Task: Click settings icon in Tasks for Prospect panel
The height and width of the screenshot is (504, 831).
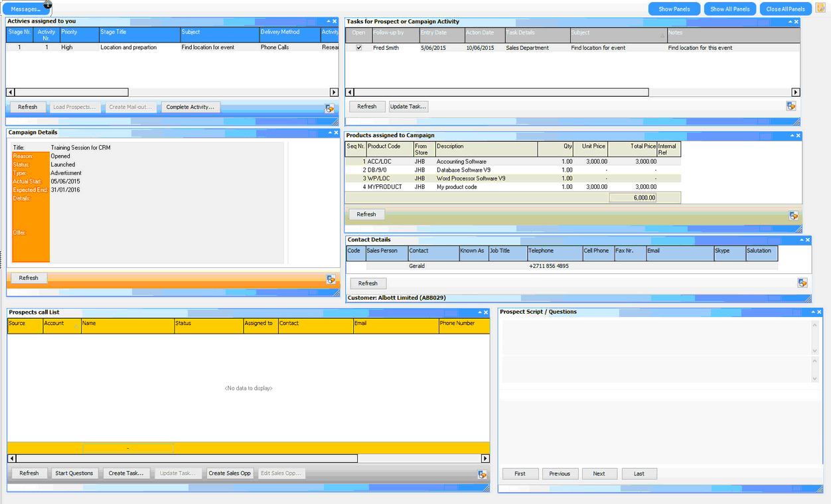Action: pos(791,106)
